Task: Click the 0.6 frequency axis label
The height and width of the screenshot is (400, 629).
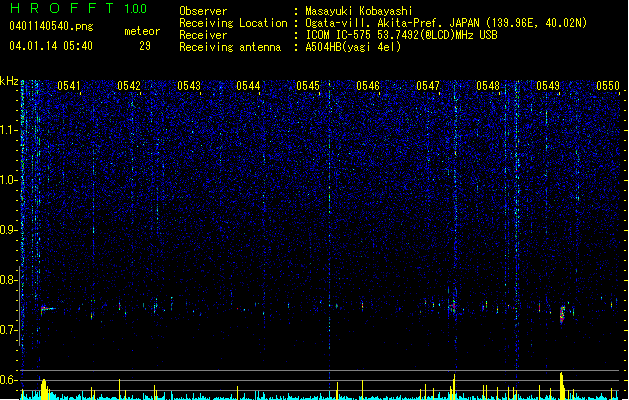Action: point(9,380)
